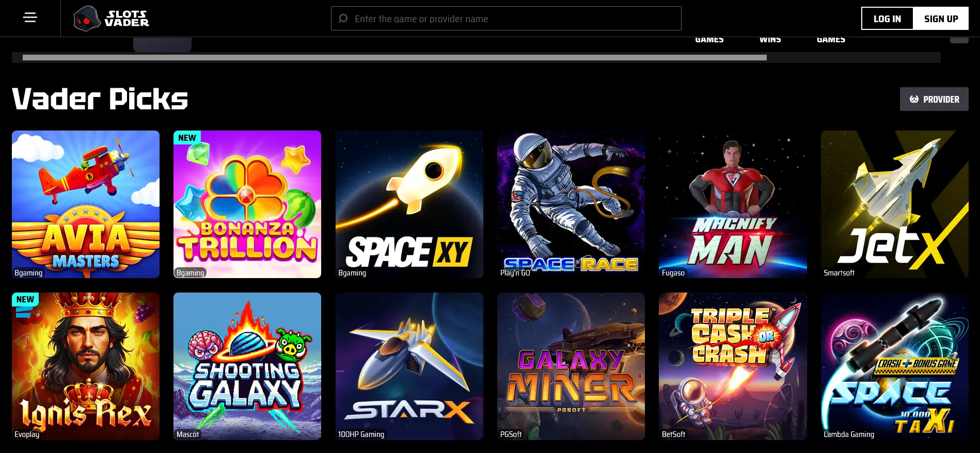Click Bgaming label under Avia Masters
The width and height of the screenshot is (980, 453).
pyautogui.click(x=28, y=273)
